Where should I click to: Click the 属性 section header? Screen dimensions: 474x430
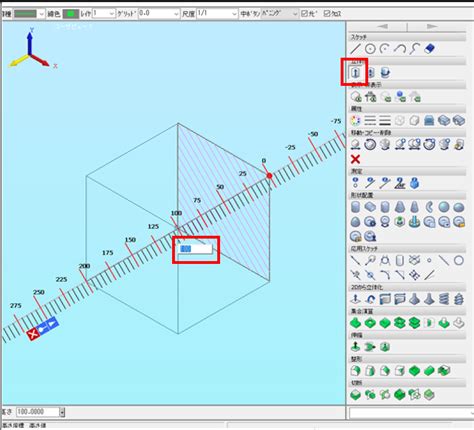407,109
